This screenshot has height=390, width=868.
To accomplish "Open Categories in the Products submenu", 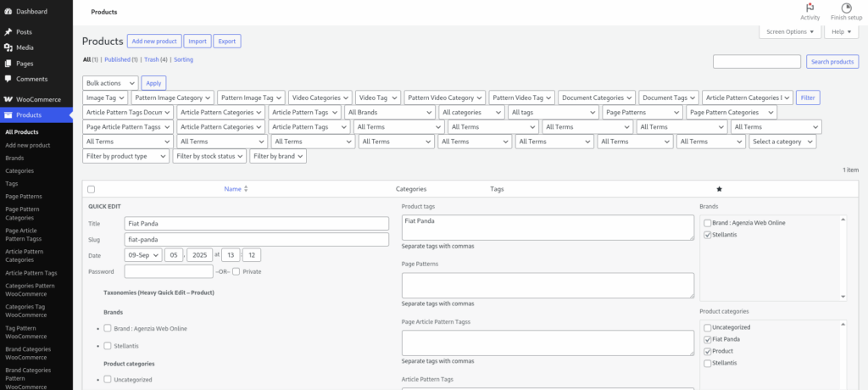I will click(19, 170).
